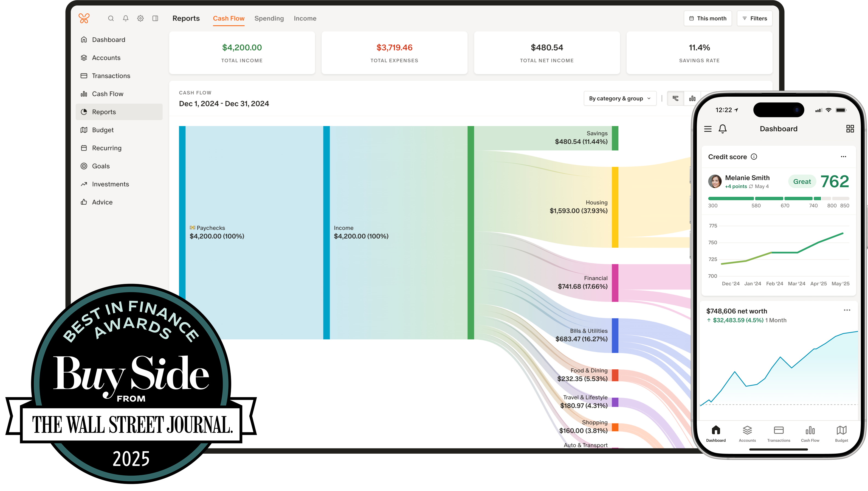Click the search magnifier icon
Image resolution: width=868 pixels, height=491 pixels.
(111, 19)
